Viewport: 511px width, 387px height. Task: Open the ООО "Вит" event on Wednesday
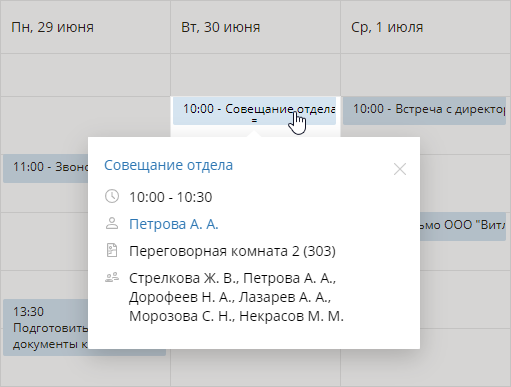tap(463, 226)
